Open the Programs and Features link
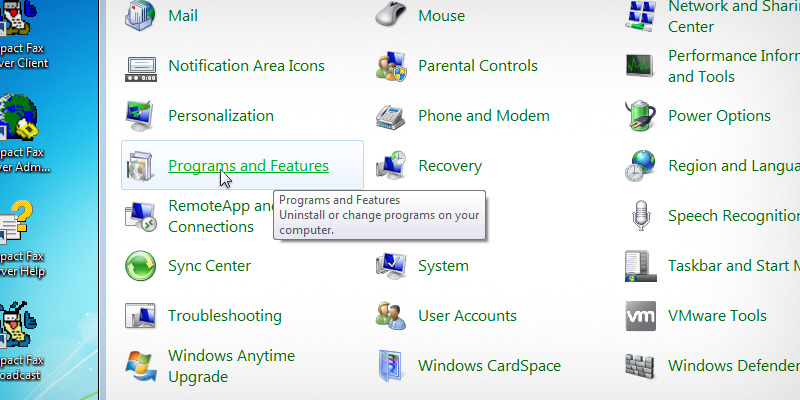Screen dimensions: 800x400 tap(248, 166)
